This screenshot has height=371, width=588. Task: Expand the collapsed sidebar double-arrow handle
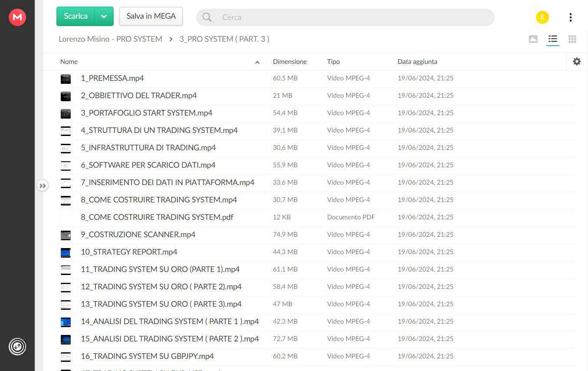(42, 186)
